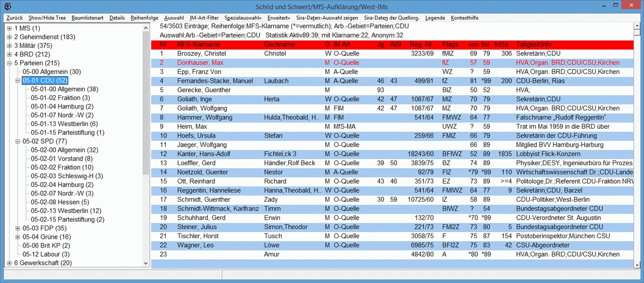Select 05-01-00 Allgemein (38) in tree
644x283 pixels.
pyautogui.click(x=64, y=89)
